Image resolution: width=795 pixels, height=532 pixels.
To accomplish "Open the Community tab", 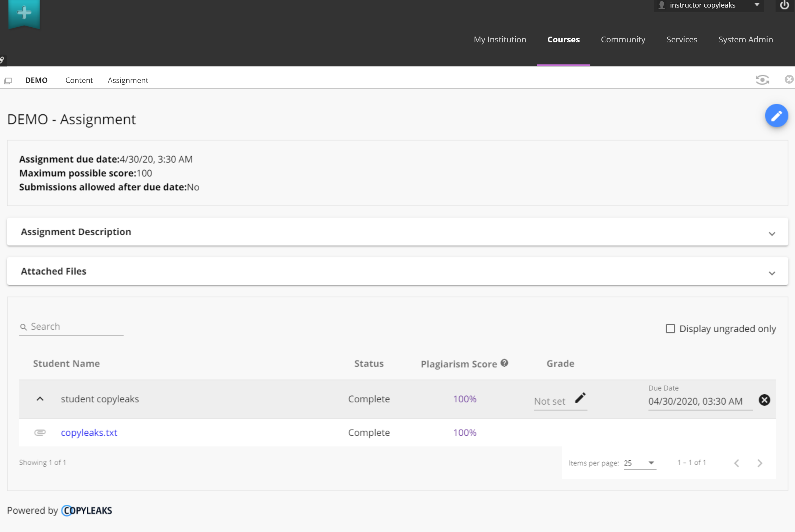I will (x=623, y=39).
